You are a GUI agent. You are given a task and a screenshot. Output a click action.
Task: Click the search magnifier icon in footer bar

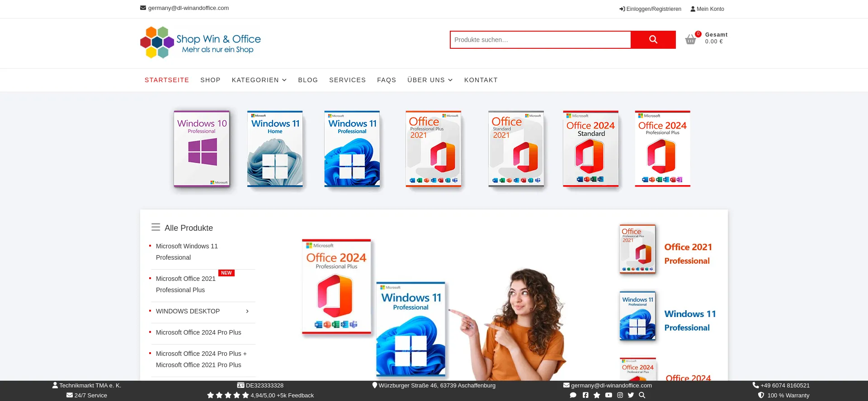click(x=642, y=395)
